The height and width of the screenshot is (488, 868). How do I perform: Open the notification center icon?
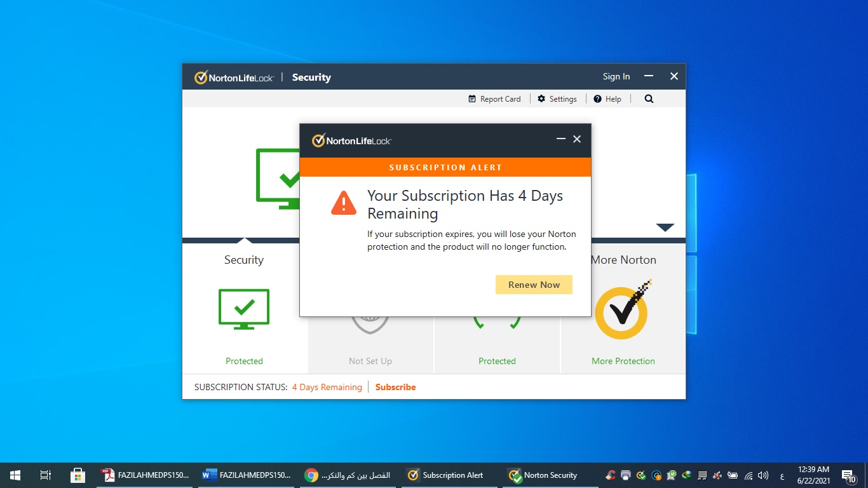849,476
